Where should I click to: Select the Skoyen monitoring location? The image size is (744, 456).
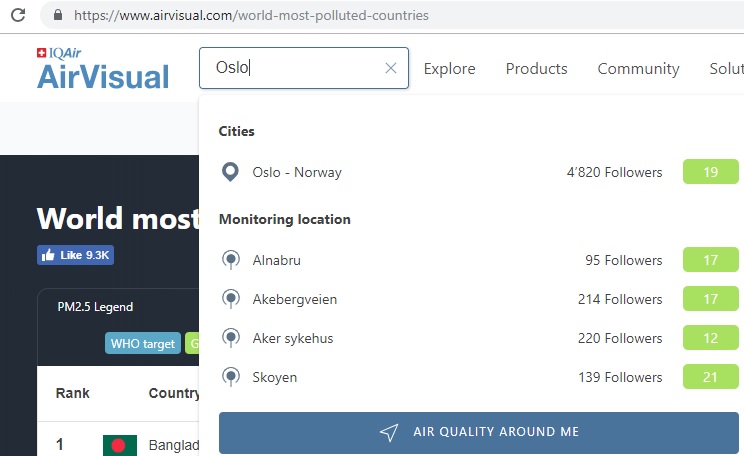pyautogui.click(x=479, y=377)
